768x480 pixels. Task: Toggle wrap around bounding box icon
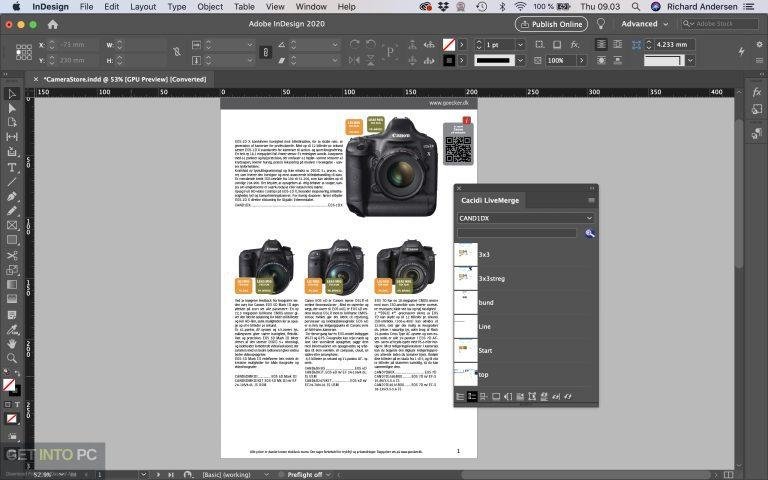(618, 45)
